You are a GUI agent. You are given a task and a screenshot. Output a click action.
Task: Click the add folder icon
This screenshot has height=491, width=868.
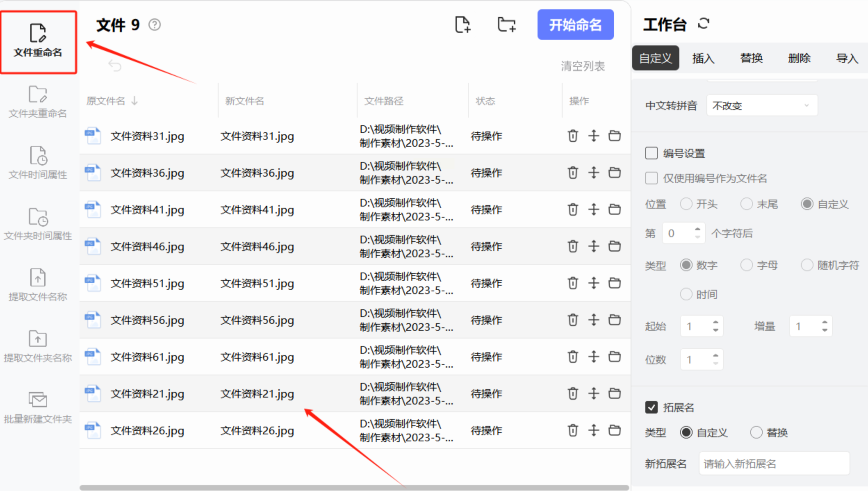(x=506, y=25)
